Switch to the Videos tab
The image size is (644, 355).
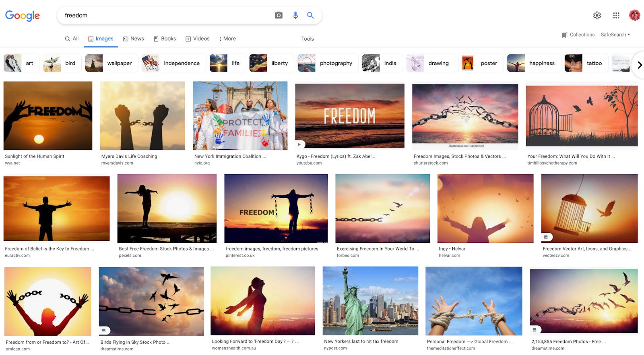coord(198,39)
